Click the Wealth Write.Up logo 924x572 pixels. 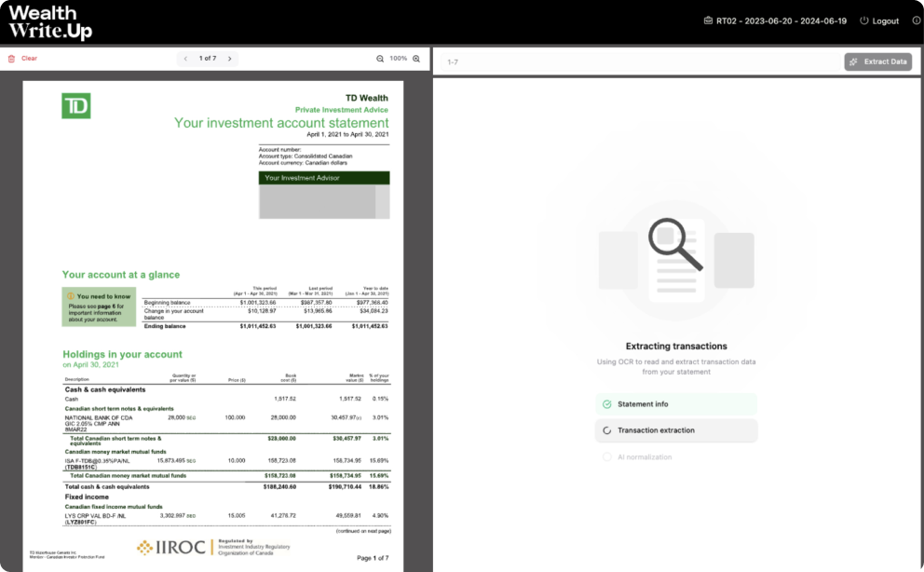[x=50, y=21]
